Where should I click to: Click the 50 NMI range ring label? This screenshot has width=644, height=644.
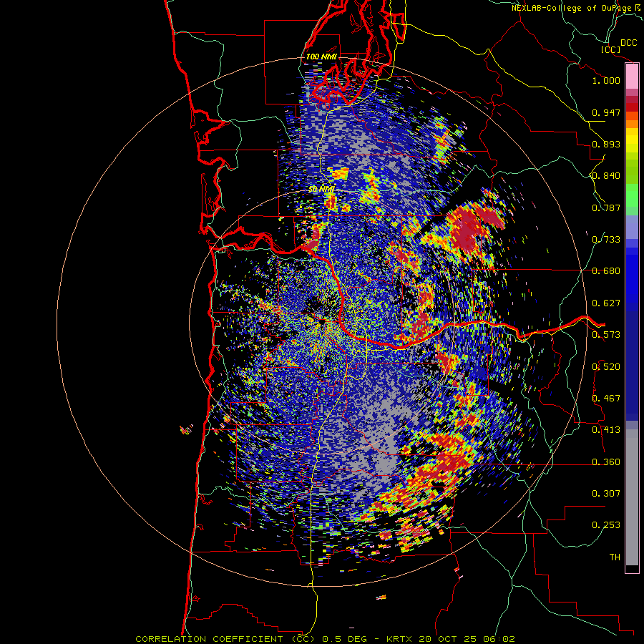pos(321,190)
